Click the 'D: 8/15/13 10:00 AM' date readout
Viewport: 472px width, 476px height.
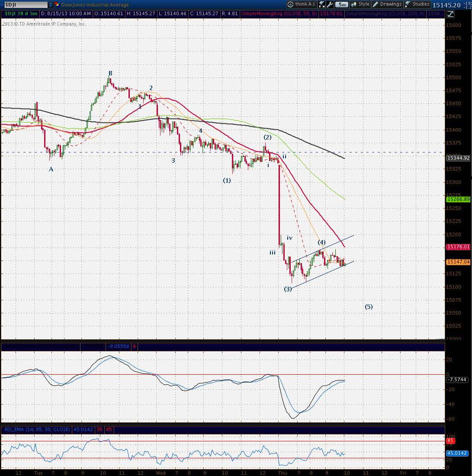click(66, 14)
